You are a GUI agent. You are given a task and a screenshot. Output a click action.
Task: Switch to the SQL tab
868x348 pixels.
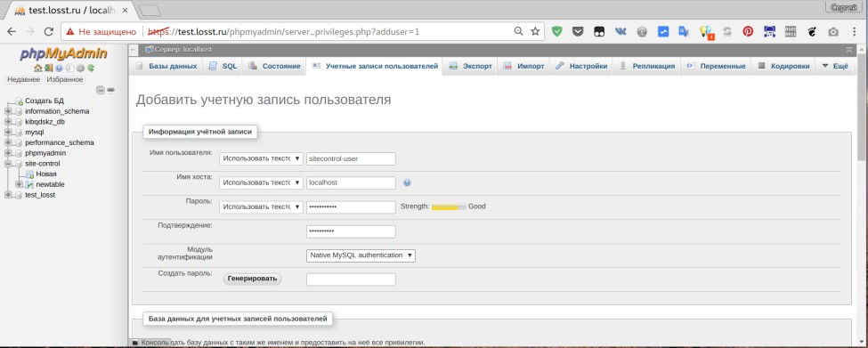pyautogui.click(x=223, y=66)
